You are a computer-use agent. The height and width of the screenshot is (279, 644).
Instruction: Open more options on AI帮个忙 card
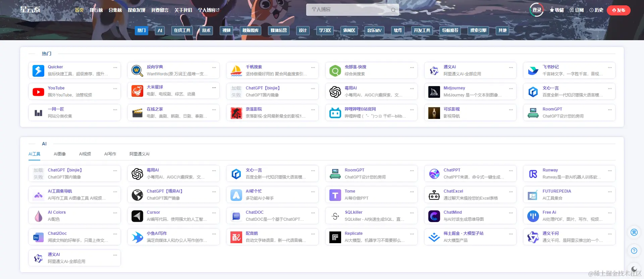(x=313, y=192)
